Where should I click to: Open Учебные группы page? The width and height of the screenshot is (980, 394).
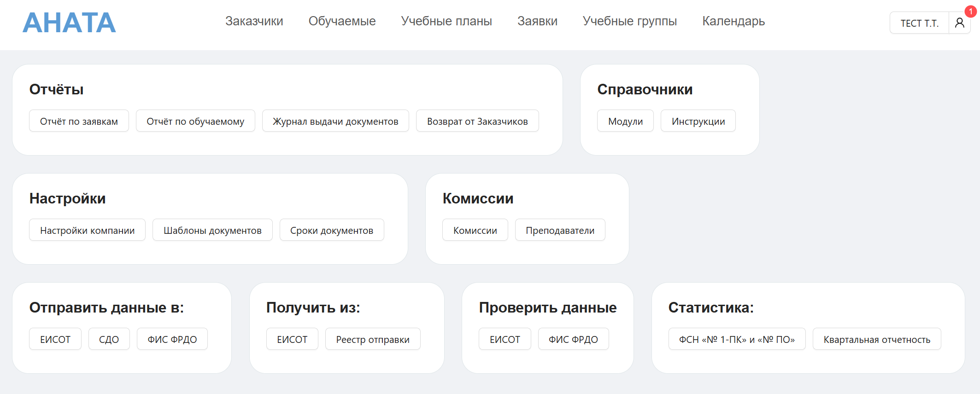pos(629,21)
